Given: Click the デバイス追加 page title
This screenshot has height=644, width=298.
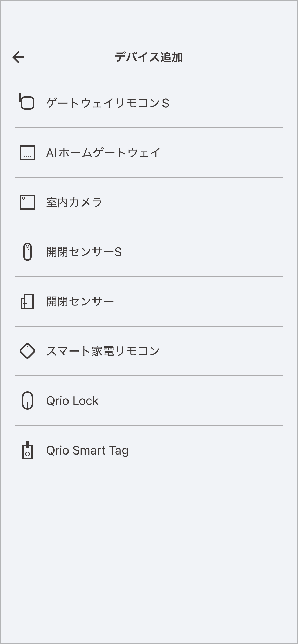Looking at the screenshot, I should point(149,57).
